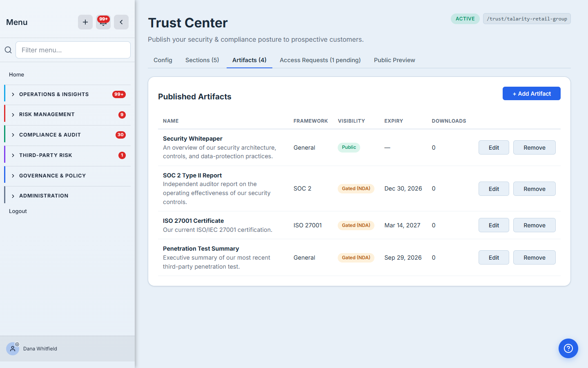The width and height of the screenshot is (588, 368).
Task: Remove the Penetration Test Summary
Action: click(x=535, y=258)
